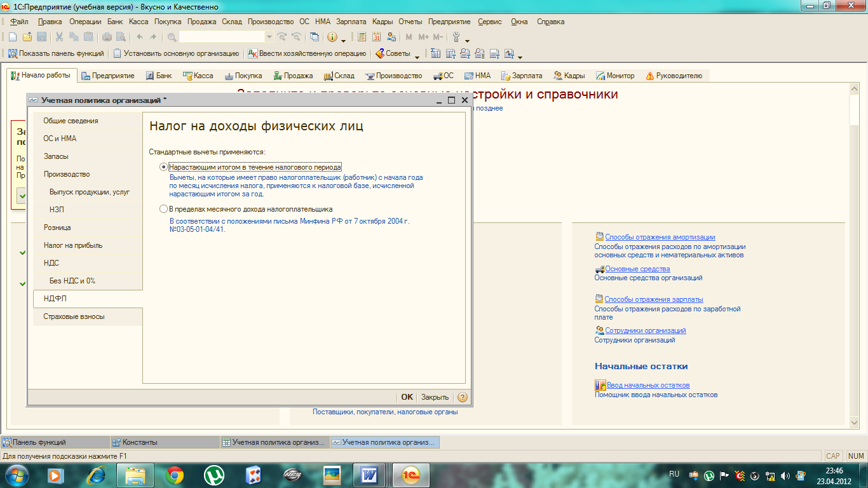This screenshot has height=488, width=868.
Task: Click 'Показать панель функций' button
Action: coord(56,53)
